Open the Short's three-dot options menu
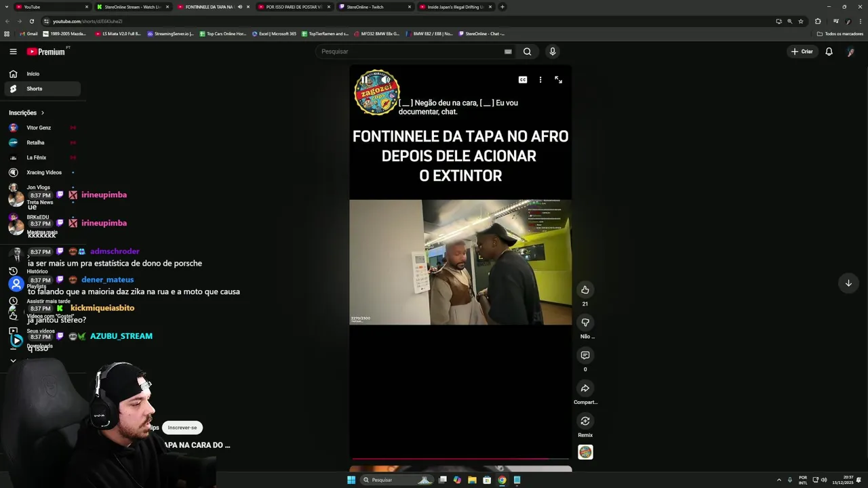The height and width of the screenshot is (488, 868). click(540, 79)
